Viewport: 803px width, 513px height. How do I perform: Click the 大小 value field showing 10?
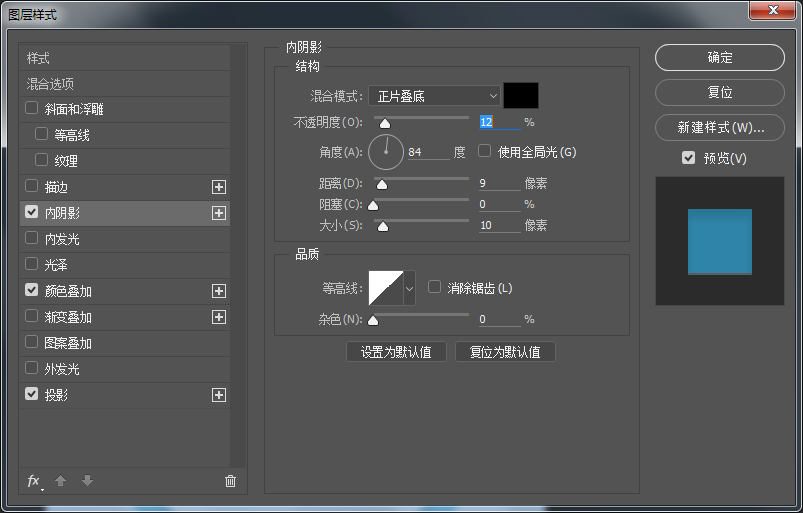500,225
